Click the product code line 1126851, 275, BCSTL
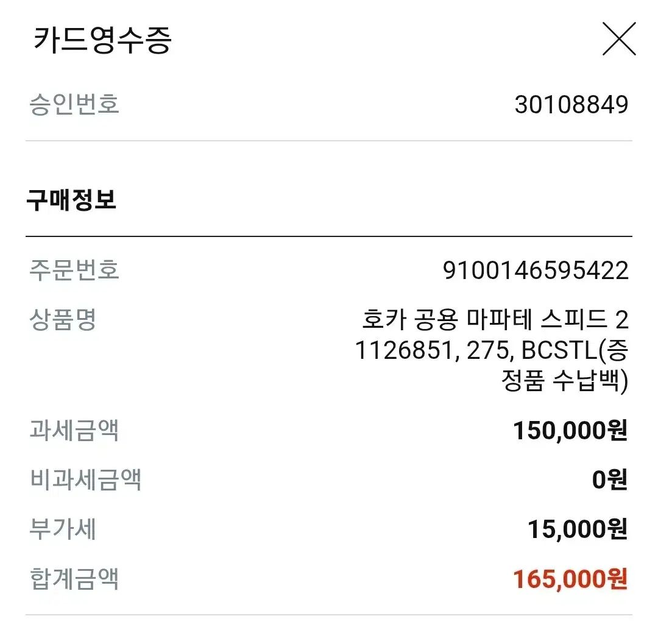 tap(491, 351)
